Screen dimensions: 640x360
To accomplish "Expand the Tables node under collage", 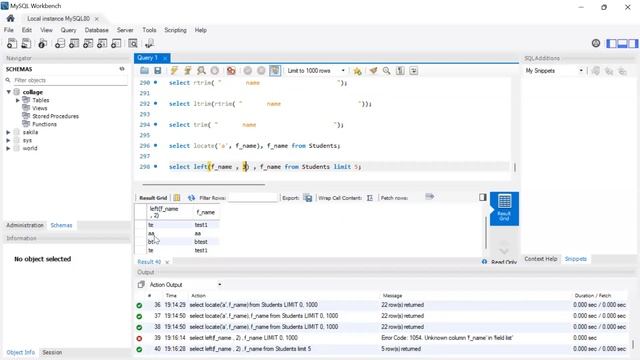I will [18, 100].
